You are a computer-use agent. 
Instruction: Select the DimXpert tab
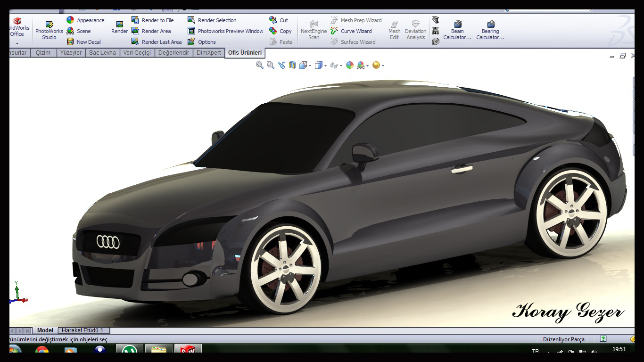click(x=208, y=53)
